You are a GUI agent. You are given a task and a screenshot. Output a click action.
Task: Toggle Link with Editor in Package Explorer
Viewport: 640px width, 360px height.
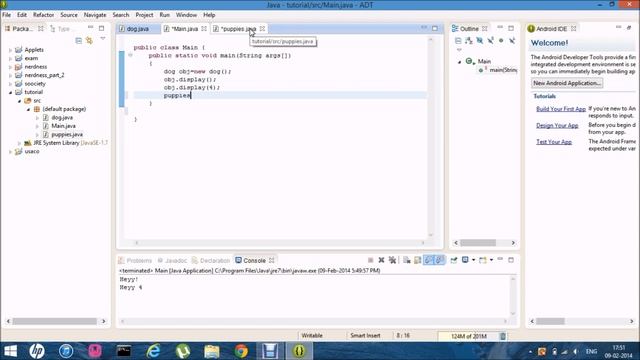(x=89, y=40)
